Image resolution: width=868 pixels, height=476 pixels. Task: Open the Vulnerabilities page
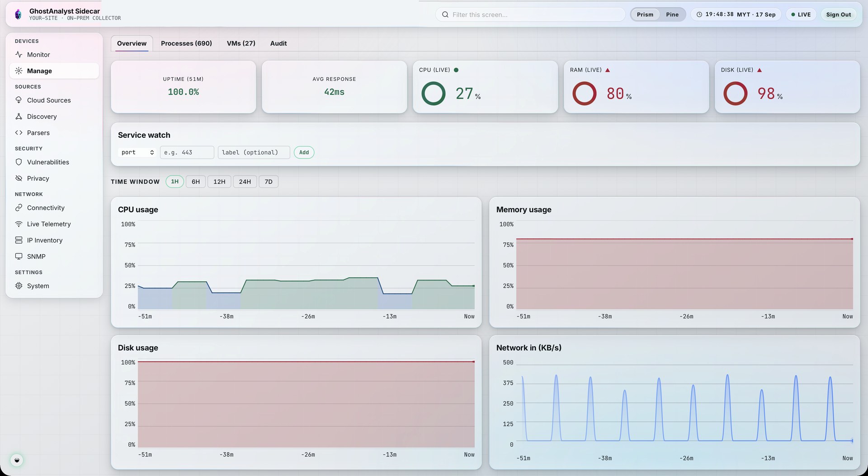[54, 162]
